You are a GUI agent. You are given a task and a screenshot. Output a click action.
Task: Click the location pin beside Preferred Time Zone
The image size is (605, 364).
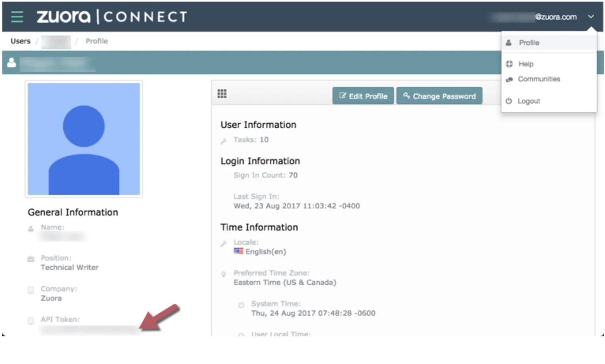(x=224, y=274)
